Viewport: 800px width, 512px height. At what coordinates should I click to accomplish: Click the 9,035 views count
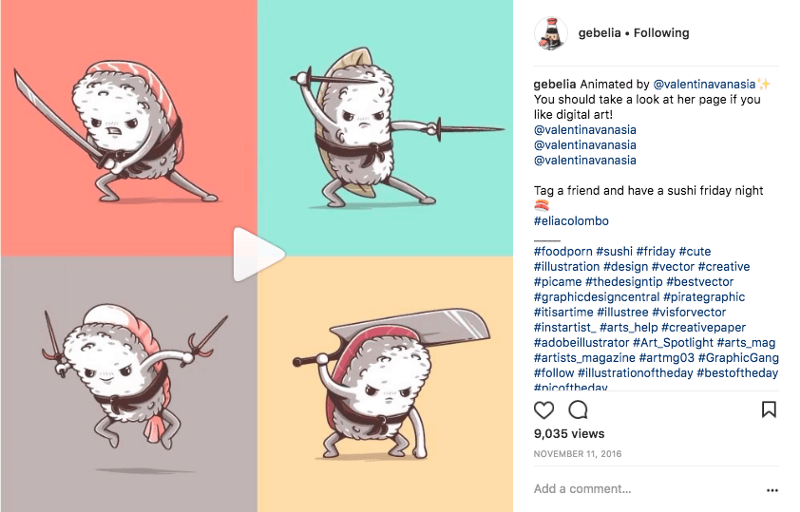pyautogui.click(x=569, y=434)
